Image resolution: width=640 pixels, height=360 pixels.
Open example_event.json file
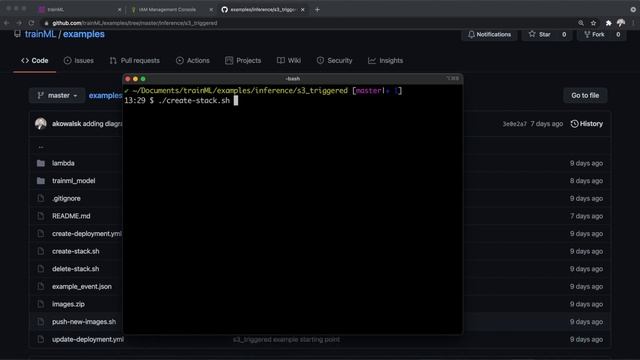pos(82,287)
